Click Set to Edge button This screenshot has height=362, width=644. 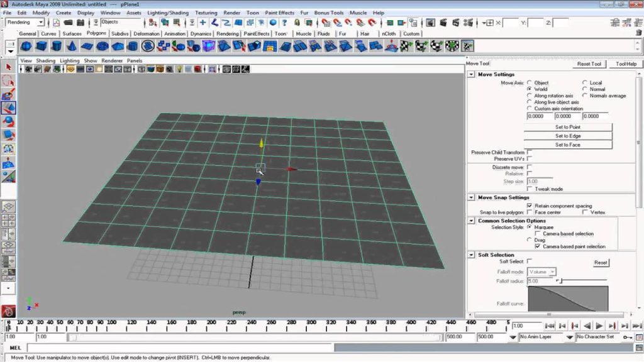coord(568,136)
